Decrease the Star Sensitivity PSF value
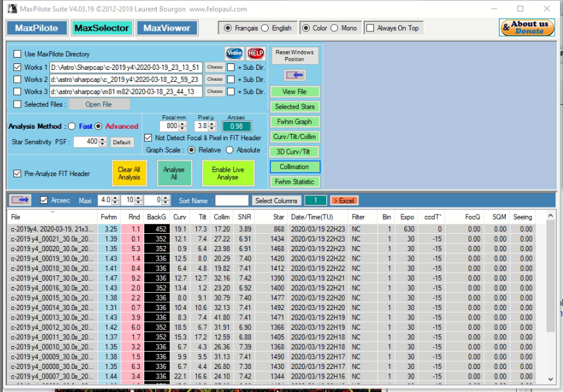 tap(103, 144)
